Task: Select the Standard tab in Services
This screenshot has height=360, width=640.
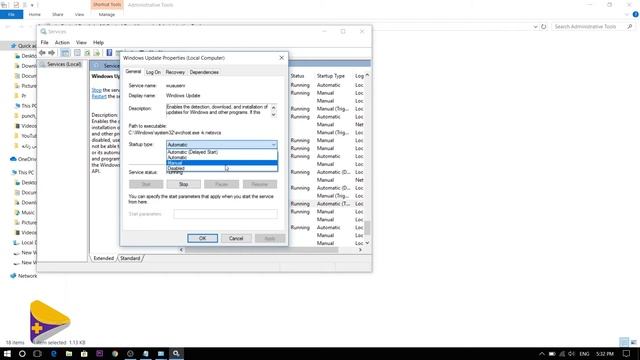Action: 130,258
